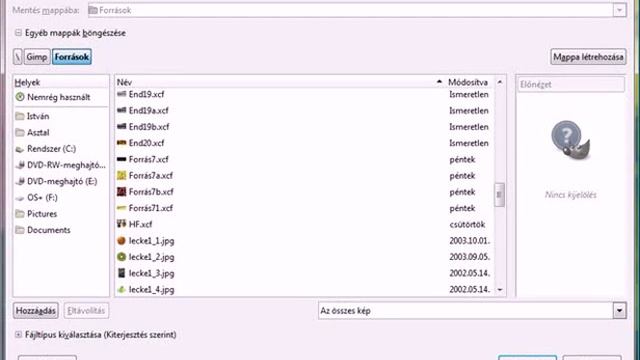The image size is (640, 360).
Task: Click the István folder icon
Action: [x=20, y=116]
